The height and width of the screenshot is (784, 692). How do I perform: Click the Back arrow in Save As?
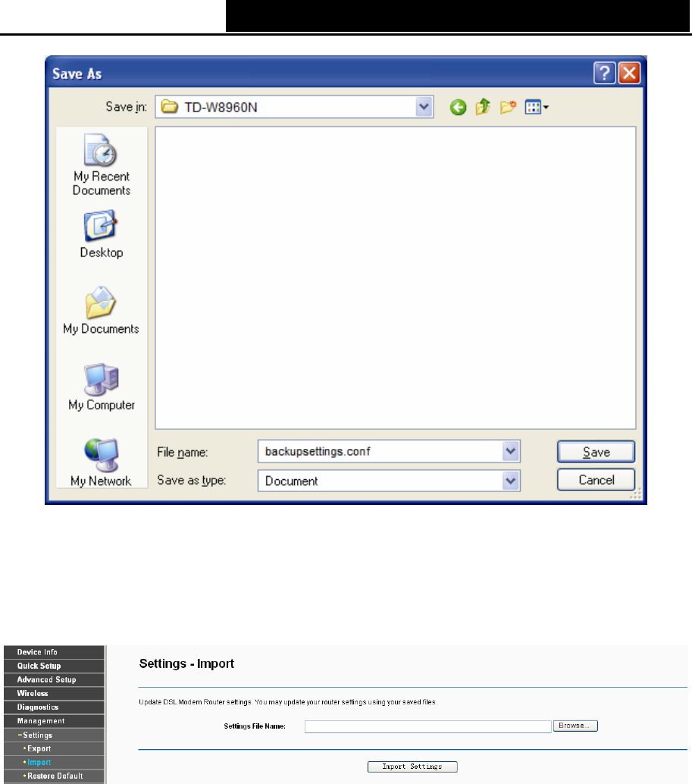pyautogui.click(x=458, y=107)
